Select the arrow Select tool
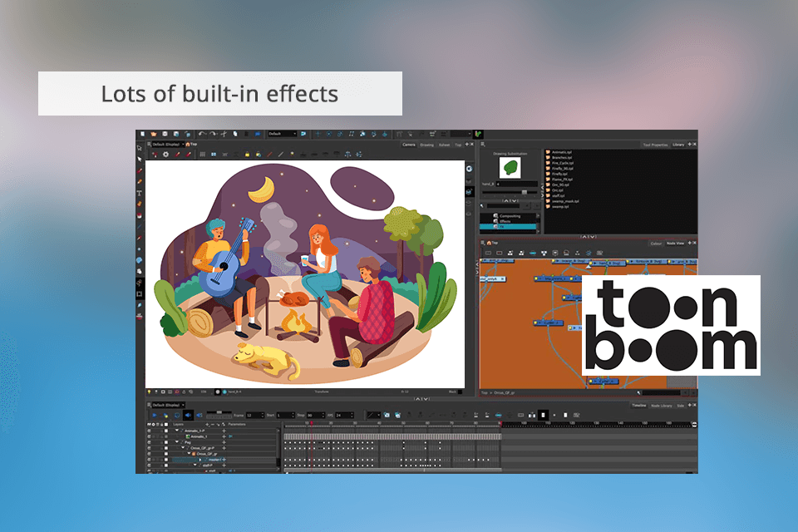This screenshot has width=798, height=532. pyautogui.click(x=140, y=160)
